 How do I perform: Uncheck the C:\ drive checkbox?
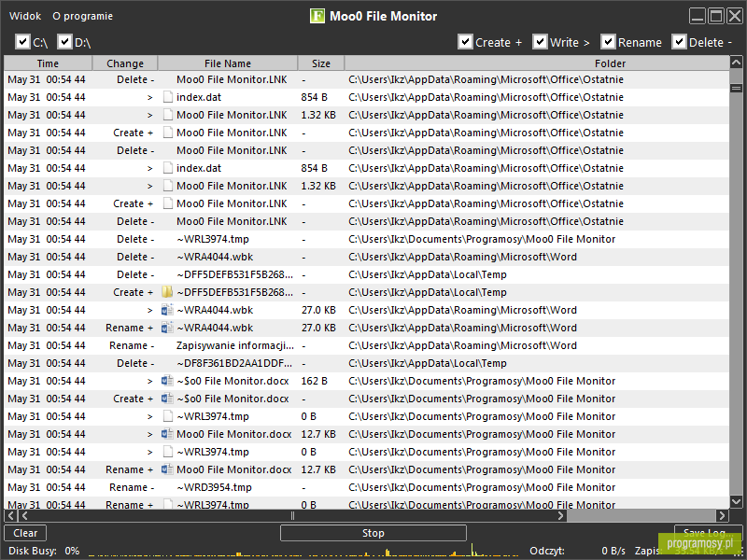[22, 41]
